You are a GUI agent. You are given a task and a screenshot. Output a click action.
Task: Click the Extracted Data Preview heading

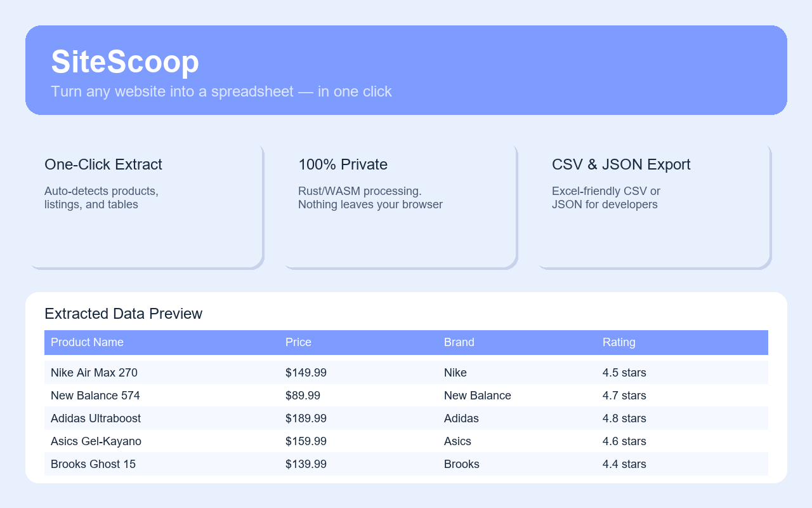click(123, 314)
